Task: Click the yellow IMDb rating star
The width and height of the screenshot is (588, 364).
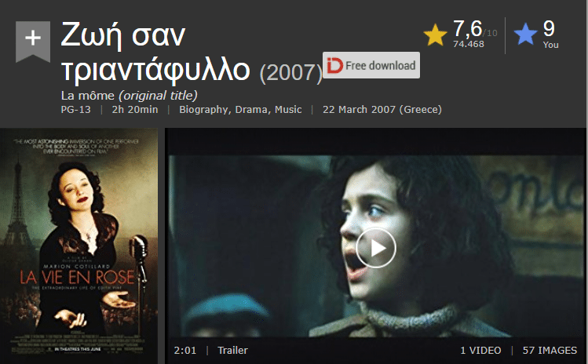Action: point(435,35)
